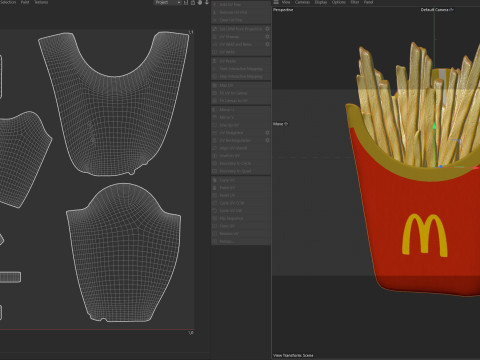Open the viewport Cameras menu

point(302,2)
